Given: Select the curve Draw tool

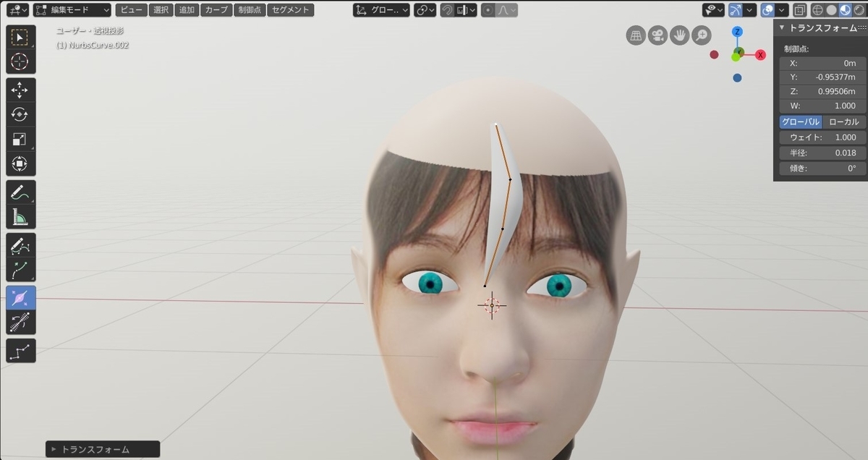Looking at the screenshot, I should click(x=20, y=246).
